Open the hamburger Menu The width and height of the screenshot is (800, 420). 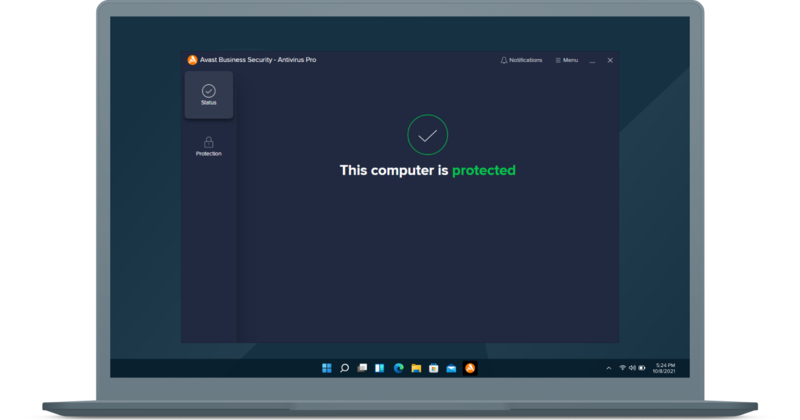click(x=566, y=60)
